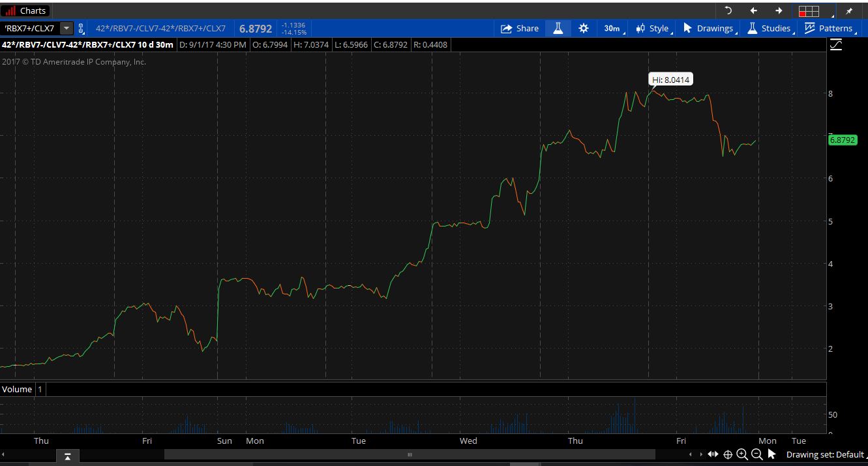
Task: Click the pin icon at top right
Action: (849, 11)
